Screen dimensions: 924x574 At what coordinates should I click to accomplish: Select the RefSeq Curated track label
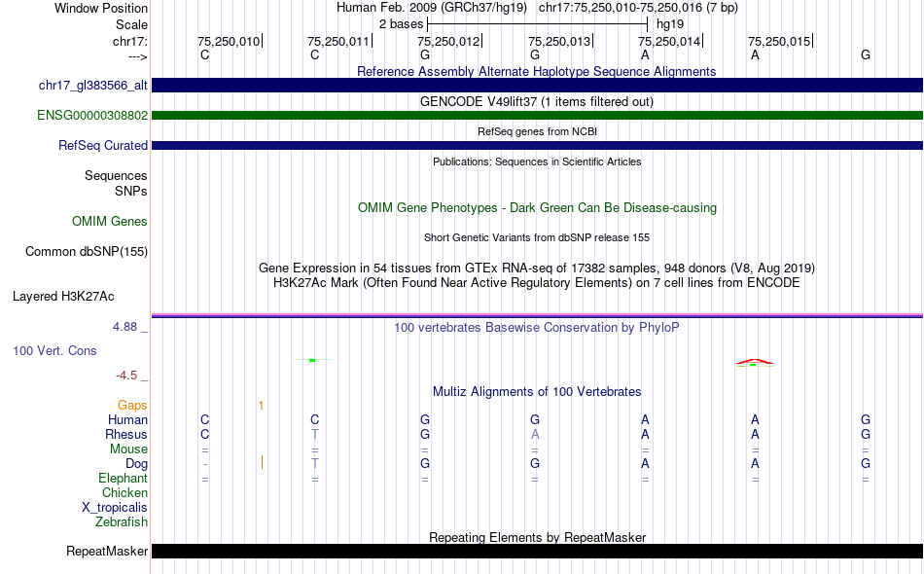pos(103,146)
